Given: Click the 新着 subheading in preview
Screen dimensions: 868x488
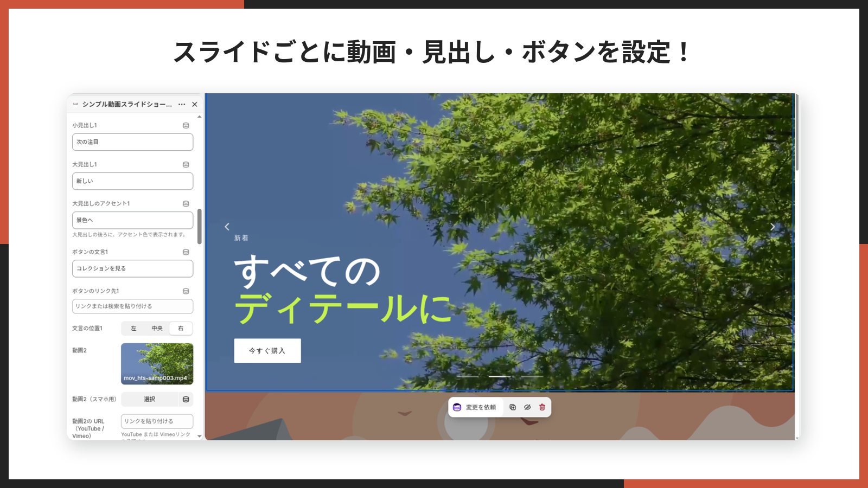Looking at the screenshot, I should 241,238.
